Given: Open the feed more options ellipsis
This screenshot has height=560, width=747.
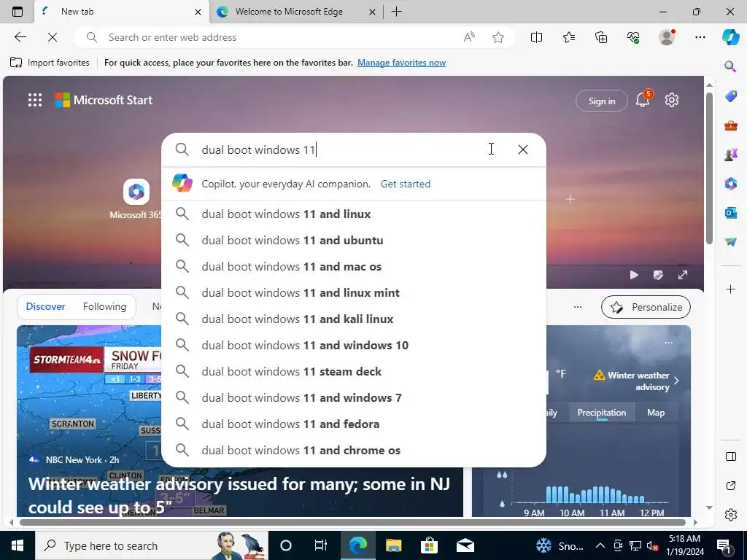Looking at the screenshot, I should [578, 307].
